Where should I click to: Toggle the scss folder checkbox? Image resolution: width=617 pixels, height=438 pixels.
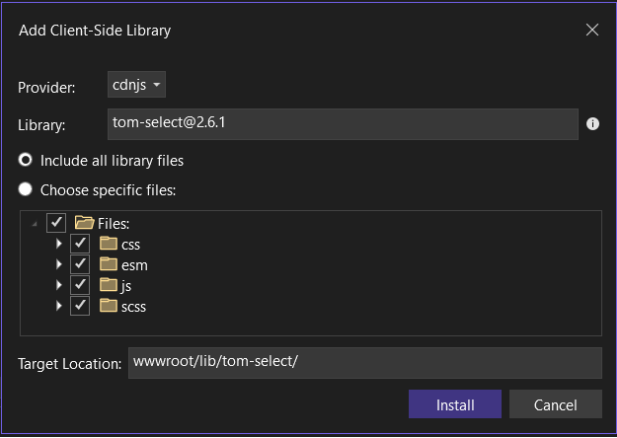[80, 305]
